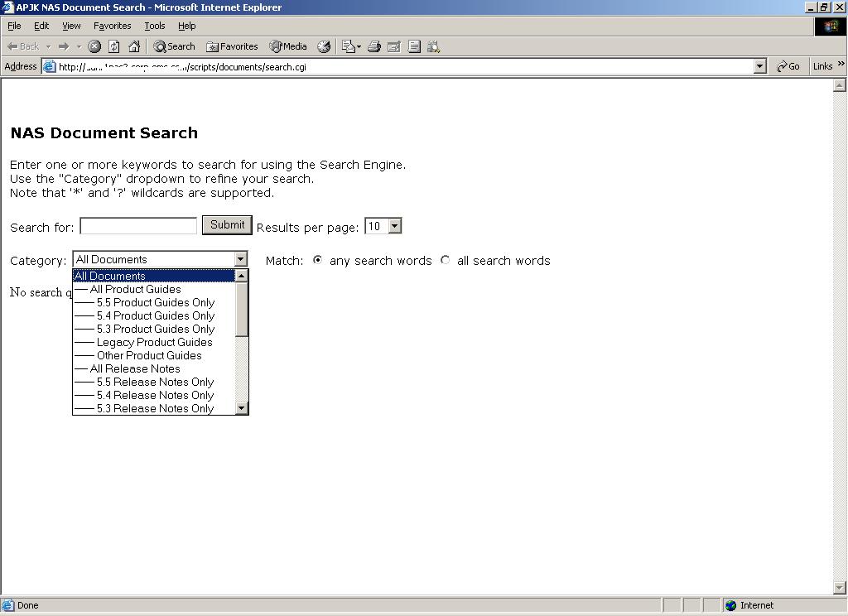Open the Address bar dropdown arrow

[760, 66]
